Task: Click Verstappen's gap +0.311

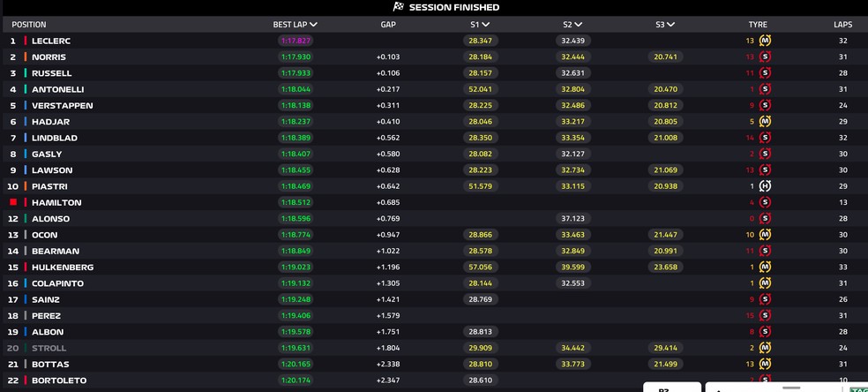Action: [387, 105]
